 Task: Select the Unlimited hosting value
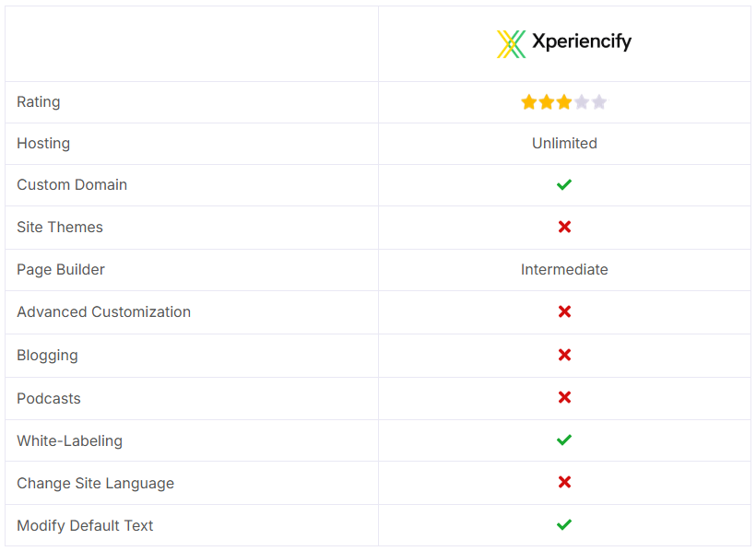tap(564, 143)
